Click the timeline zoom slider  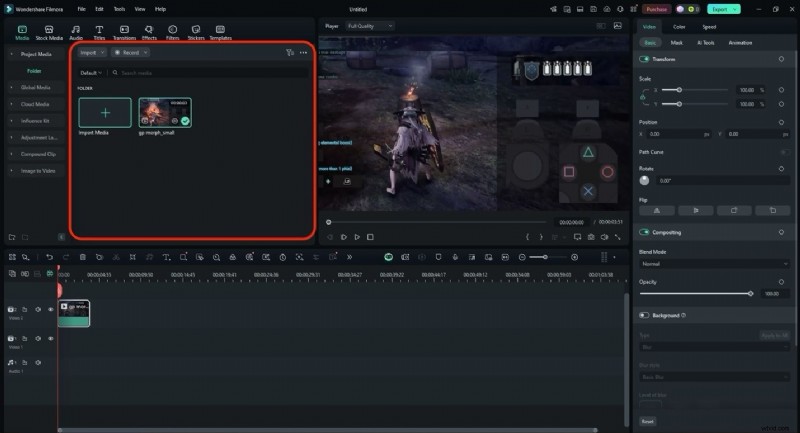pos(548,257)
